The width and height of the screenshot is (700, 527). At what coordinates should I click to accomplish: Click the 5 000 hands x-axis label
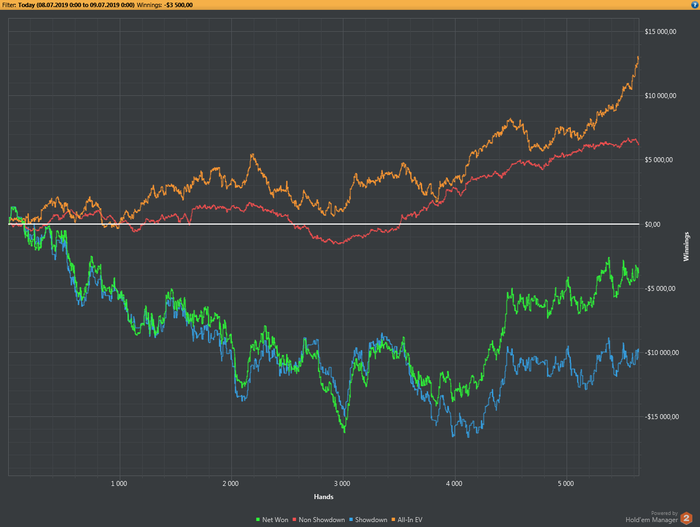(565, 483)
